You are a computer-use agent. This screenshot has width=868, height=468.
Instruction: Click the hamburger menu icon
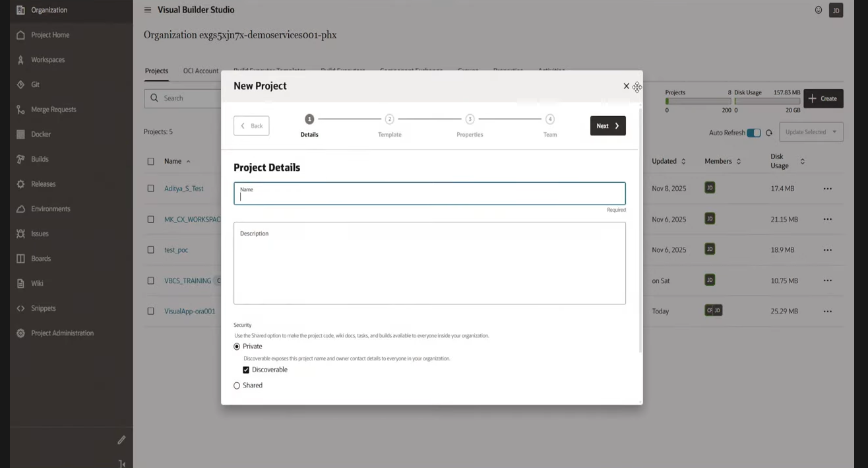point(148,10)
